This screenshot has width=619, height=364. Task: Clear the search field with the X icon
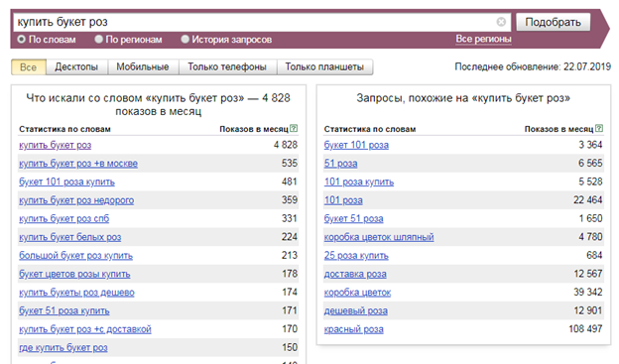(501, 22)
